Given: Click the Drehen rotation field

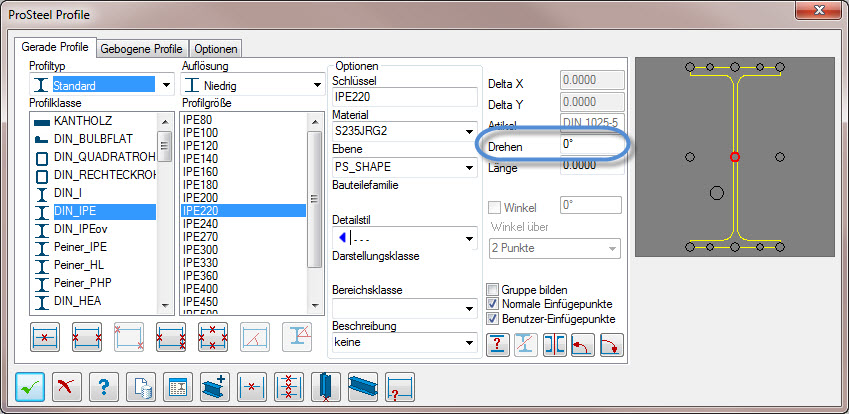Looking at the screenshot, I should 591,145.
